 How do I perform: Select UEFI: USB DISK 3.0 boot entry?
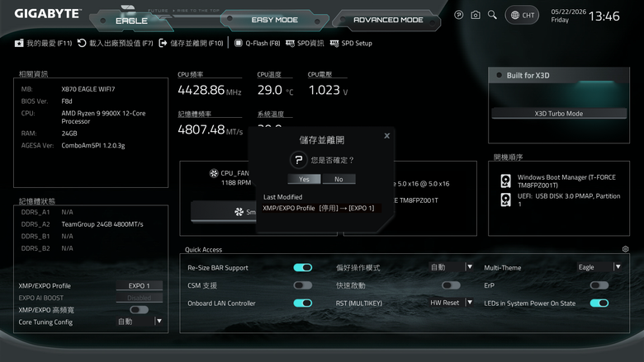click(561, 200)
